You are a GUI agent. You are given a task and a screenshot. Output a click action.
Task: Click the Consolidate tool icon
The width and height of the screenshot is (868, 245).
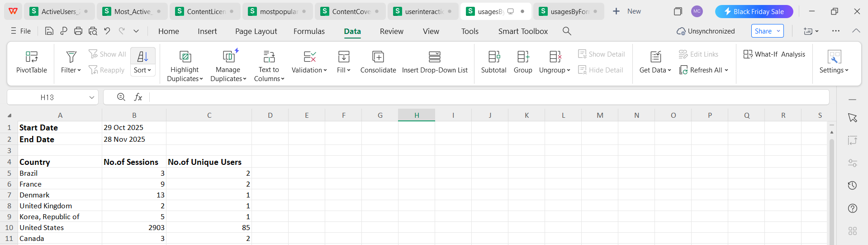[x=378, y=57]
